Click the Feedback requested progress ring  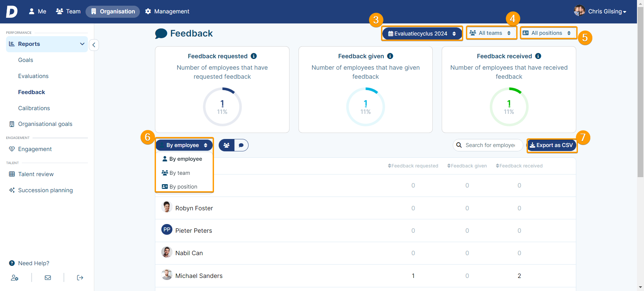pyautogui.click(x=222, y=107)
